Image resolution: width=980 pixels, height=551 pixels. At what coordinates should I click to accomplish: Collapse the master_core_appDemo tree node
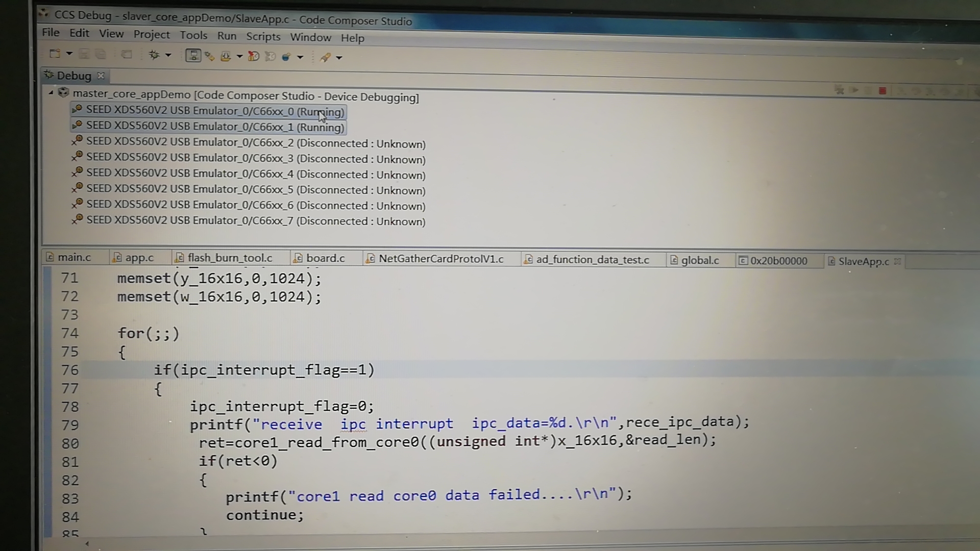tap(51, 93)
